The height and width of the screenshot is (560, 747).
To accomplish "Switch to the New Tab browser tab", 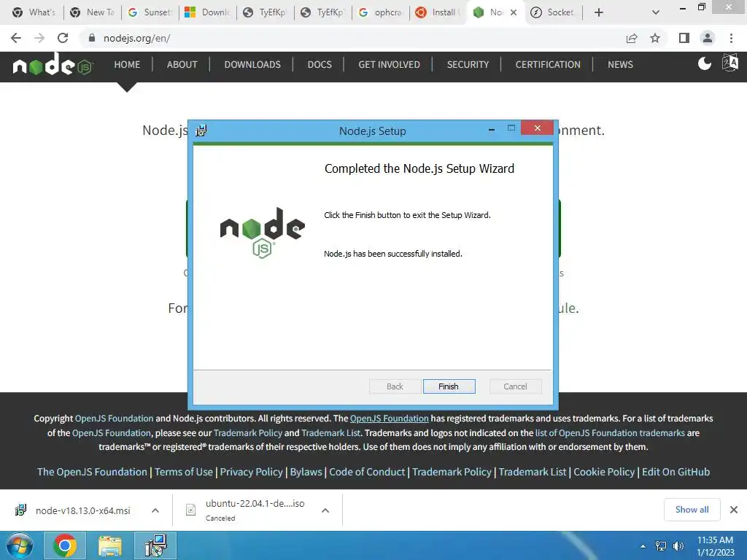I will click(92, 12).
